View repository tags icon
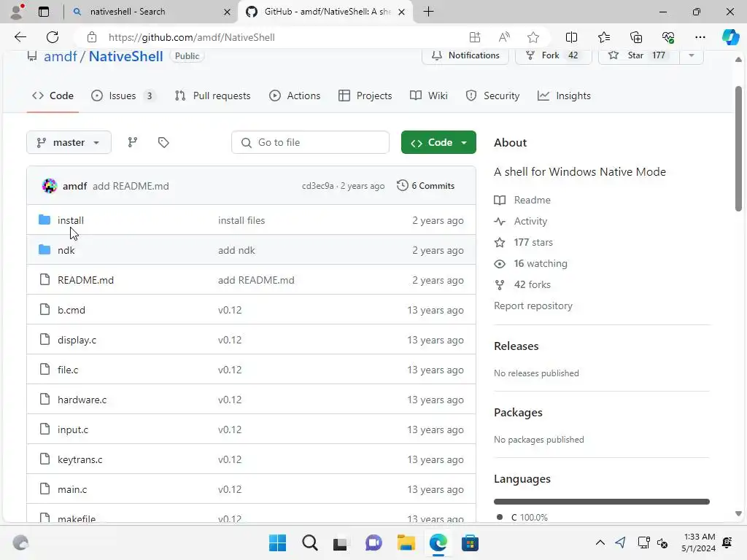The width and height of the screenshot is (747, 560). [x=163, y=142]
